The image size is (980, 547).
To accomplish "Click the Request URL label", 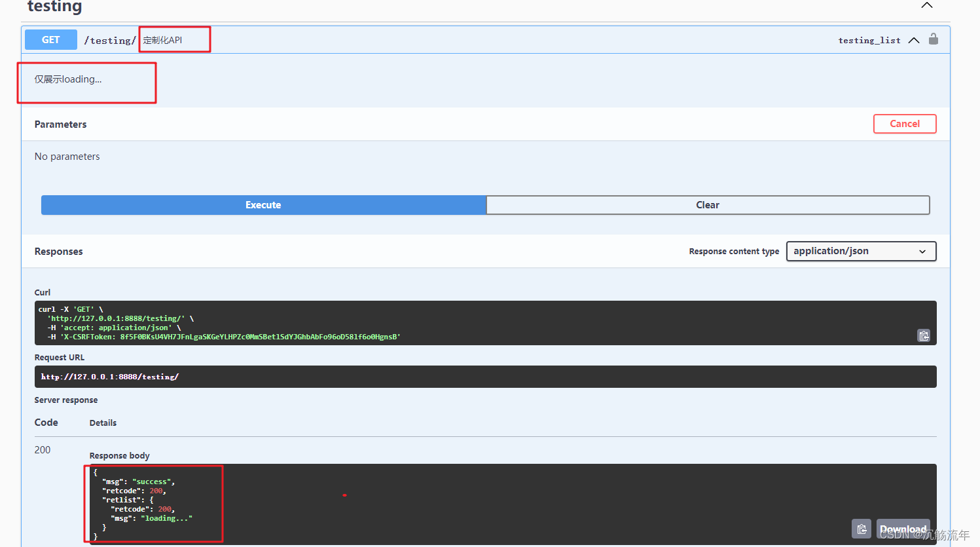I will coord(60,358).
